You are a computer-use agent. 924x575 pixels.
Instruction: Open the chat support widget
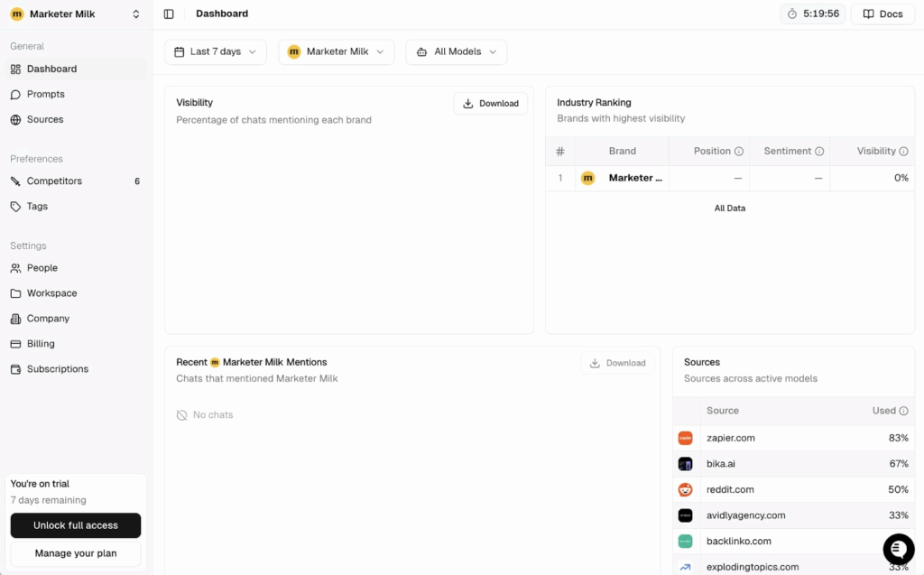[x=898, y=549]
